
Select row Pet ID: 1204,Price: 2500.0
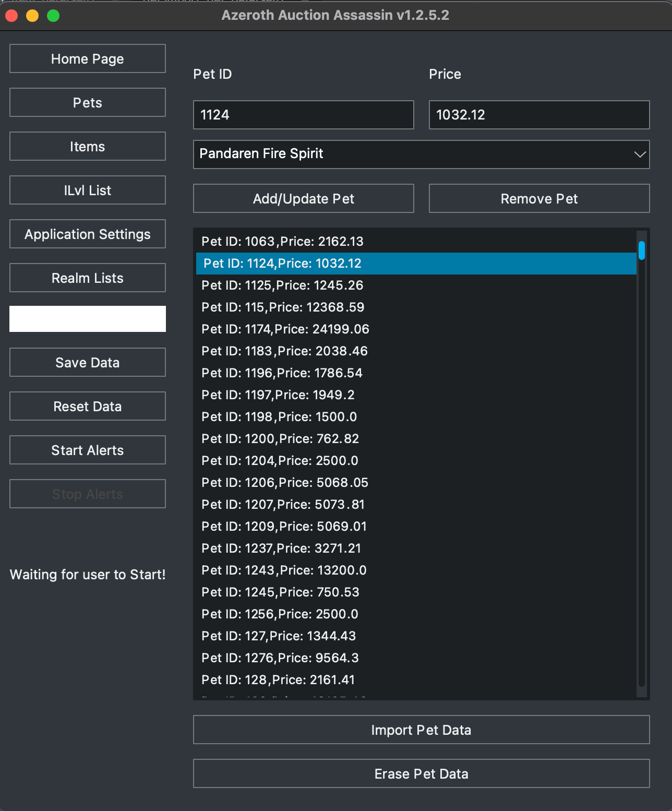tap(416, 461)
